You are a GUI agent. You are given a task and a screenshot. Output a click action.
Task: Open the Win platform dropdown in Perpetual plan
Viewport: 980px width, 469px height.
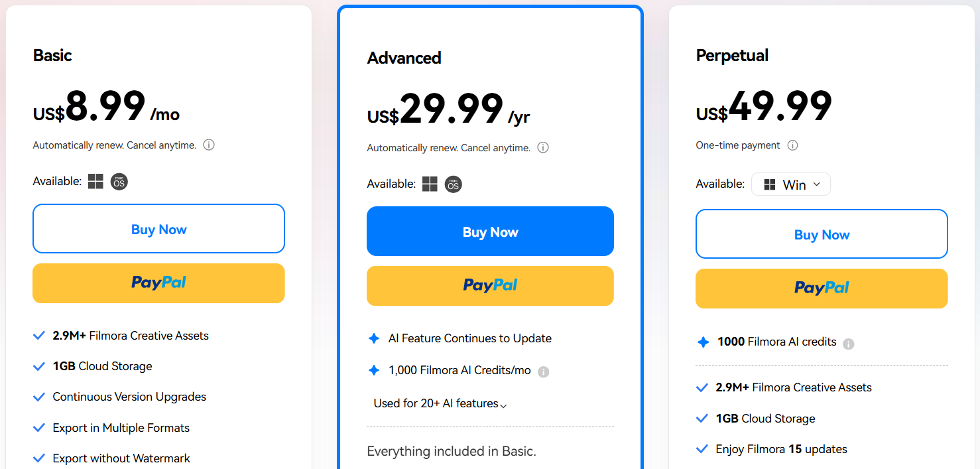click(x=790, y=184)
